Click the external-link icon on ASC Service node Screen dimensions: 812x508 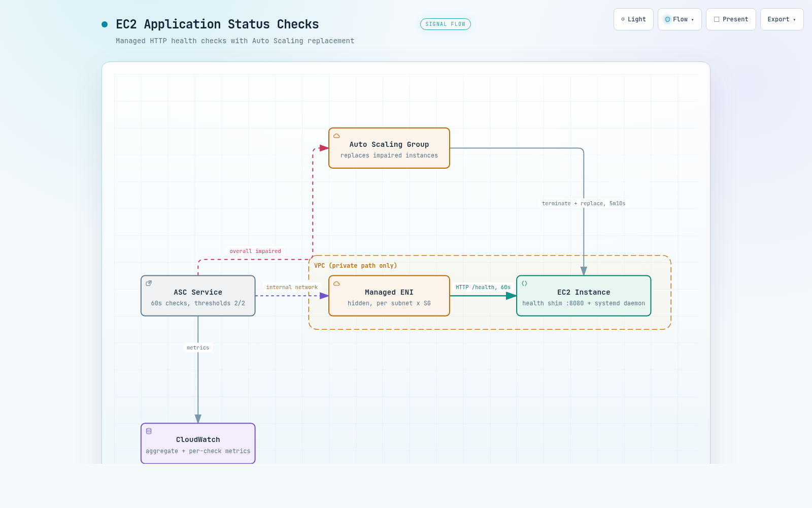(x=149, y=283)
